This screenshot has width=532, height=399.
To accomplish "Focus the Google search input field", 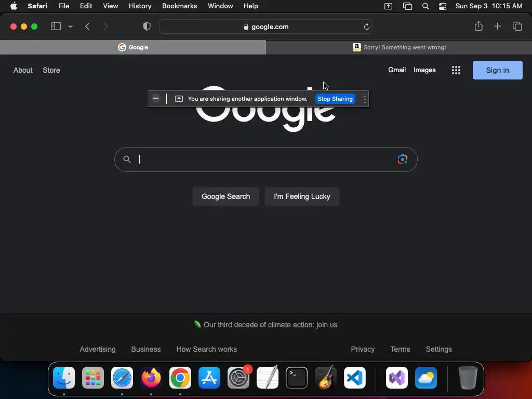I will pyautogui.click(x=266, y=159).
